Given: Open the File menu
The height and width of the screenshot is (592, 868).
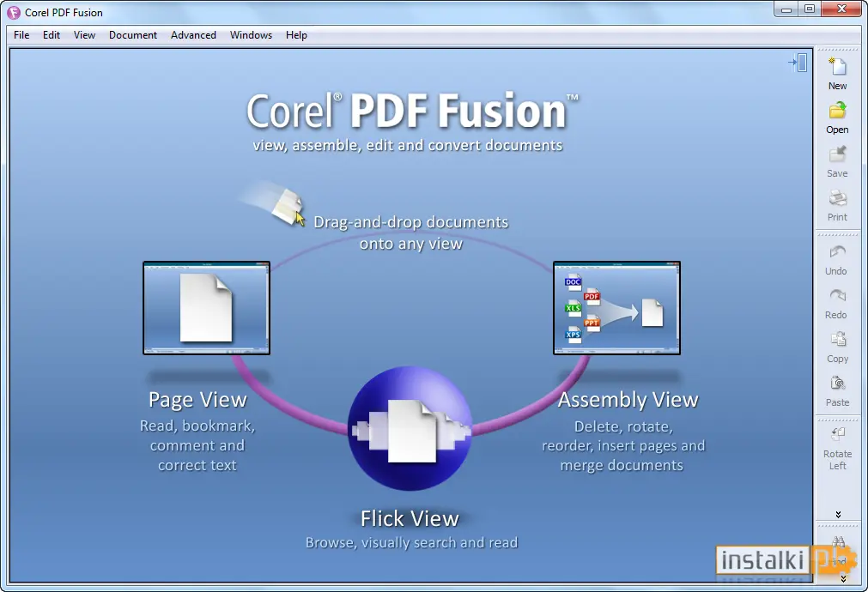Looking at the screenshot, I should click(21, 35).
